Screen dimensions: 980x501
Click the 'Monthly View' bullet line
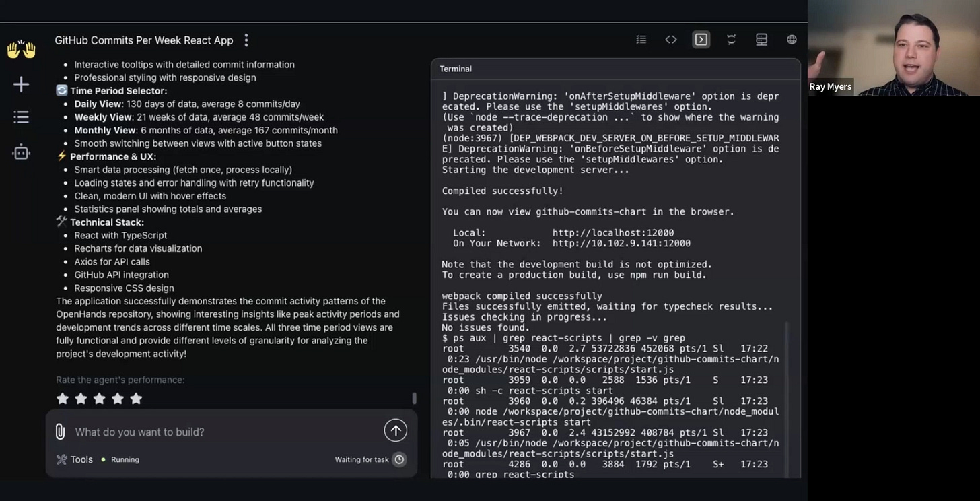click(x=206, y=130)
